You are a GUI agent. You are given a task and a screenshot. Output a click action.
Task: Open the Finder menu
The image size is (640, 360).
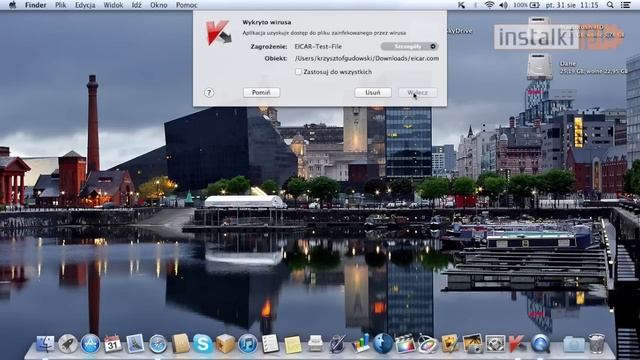point(36,5)
